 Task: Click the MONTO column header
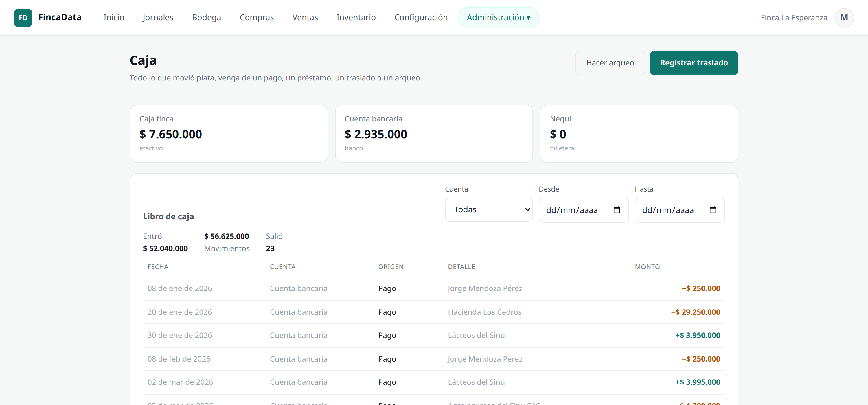(x=647, y=266)
